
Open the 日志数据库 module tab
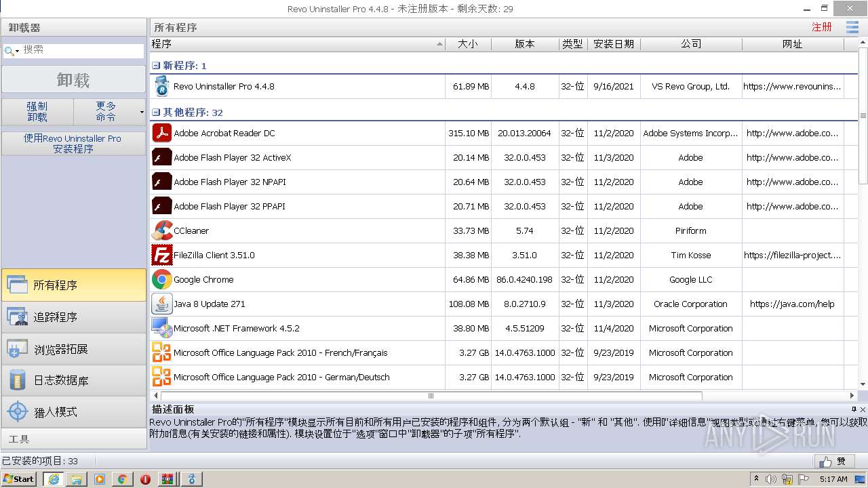click(73, 381)
